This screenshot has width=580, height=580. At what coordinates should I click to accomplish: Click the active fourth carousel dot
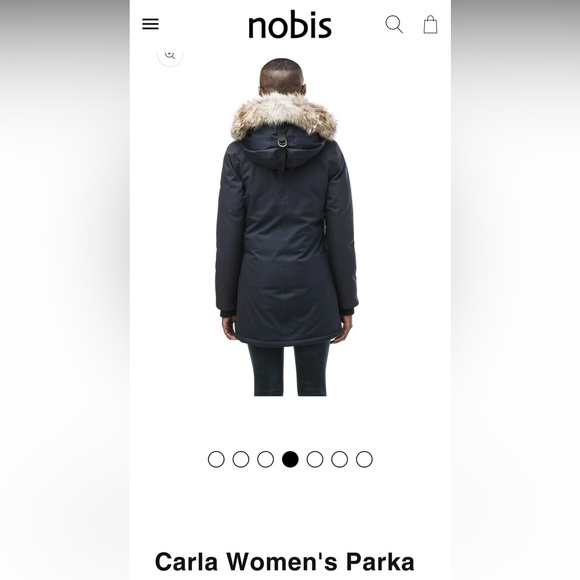pyautogui.click(x=290, y=459)
